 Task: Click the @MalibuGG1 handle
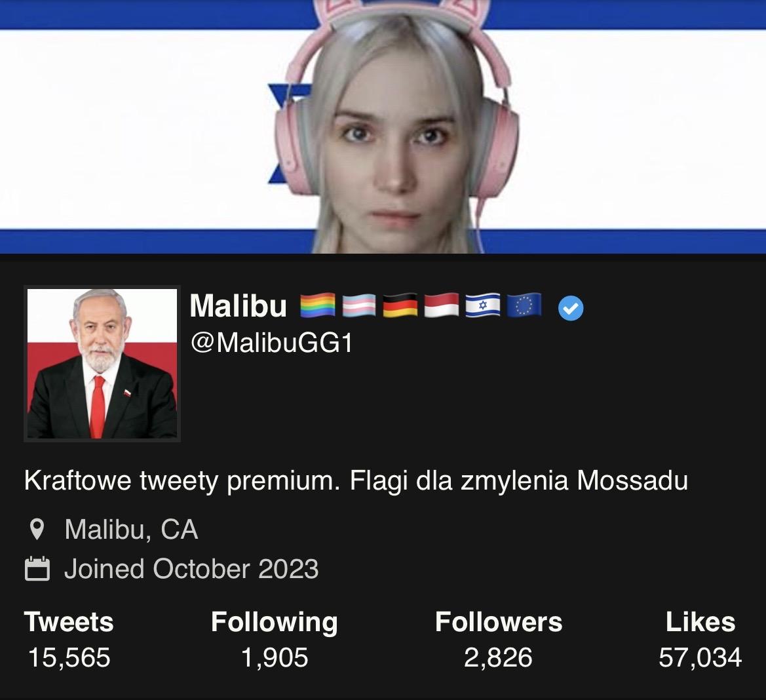tap(272, 343)
